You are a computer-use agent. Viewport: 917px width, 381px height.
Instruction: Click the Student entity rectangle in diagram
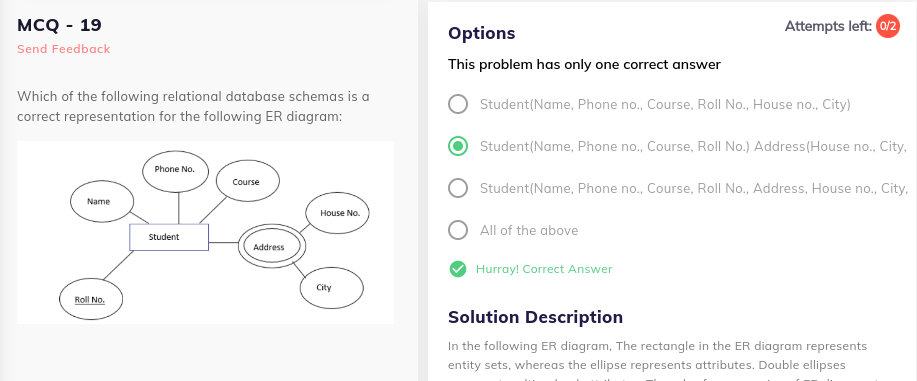click(x=168, y=237)
